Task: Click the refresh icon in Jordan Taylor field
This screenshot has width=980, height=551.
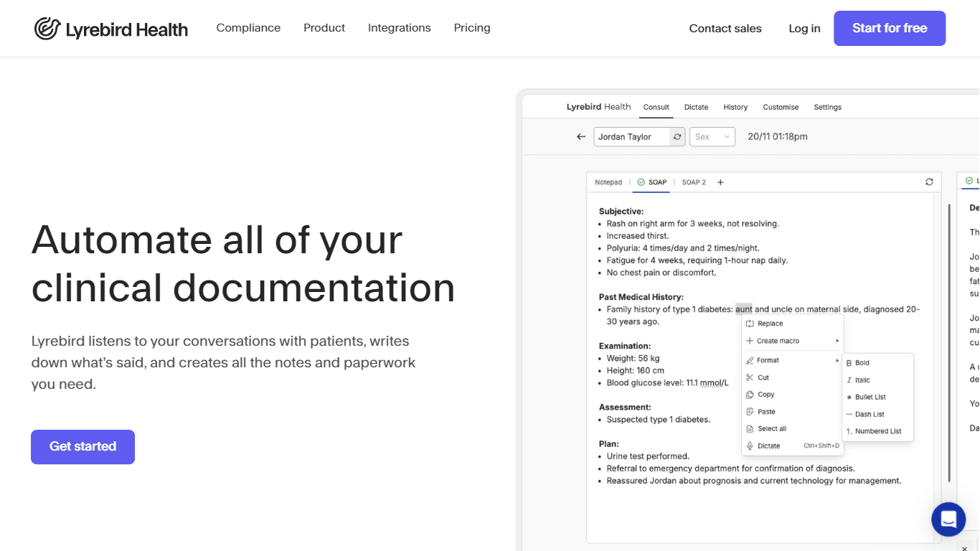Action: coord(677,136)
